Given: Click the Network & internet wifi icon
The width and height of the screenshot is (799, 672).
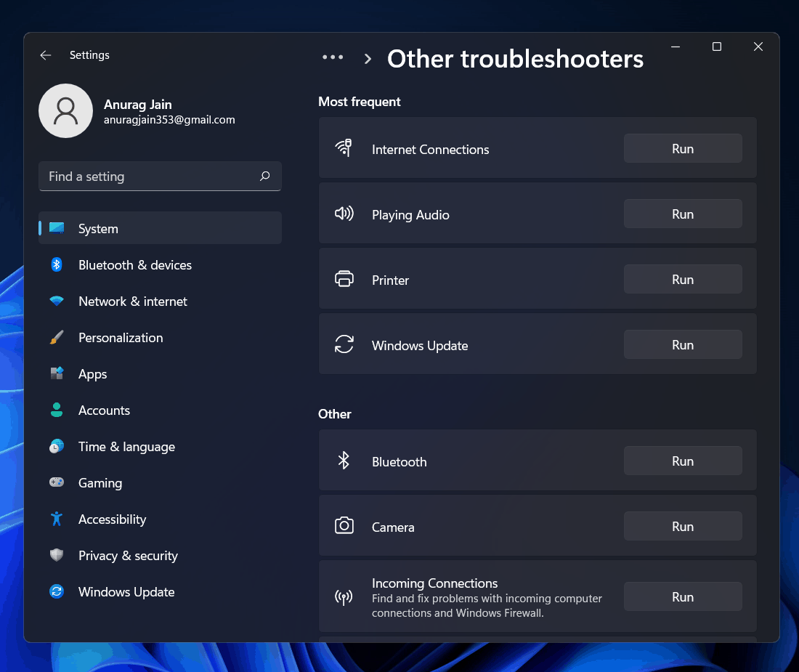Looking at the screenshot, I should tap(57, 301).
